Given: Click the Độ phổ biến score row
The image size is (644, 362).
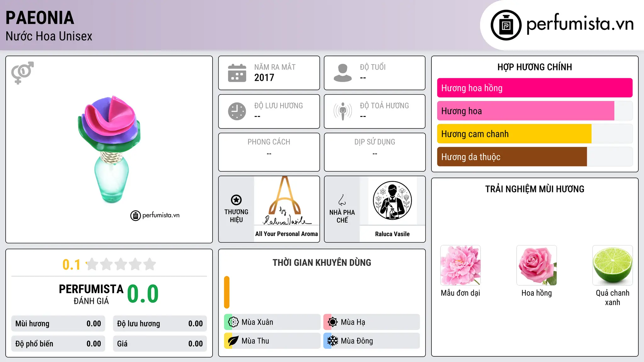Looking at the screenshot, I should 58,344.
